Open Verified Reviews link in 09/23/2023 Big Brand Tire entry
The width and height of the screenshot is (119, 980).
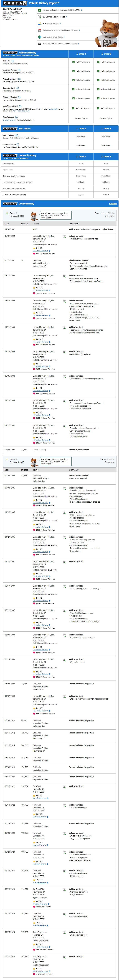click(x=40, y=904)
